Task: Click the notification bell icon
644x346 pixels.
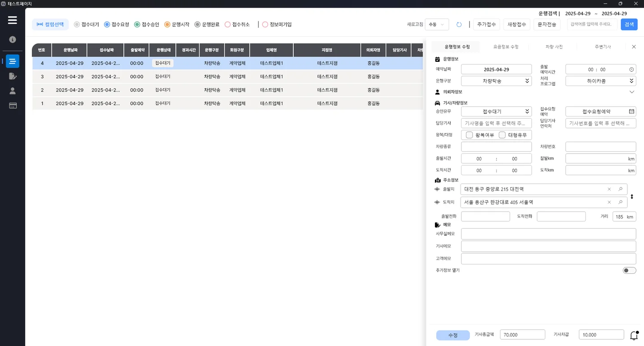Action: tap(634, 335)
